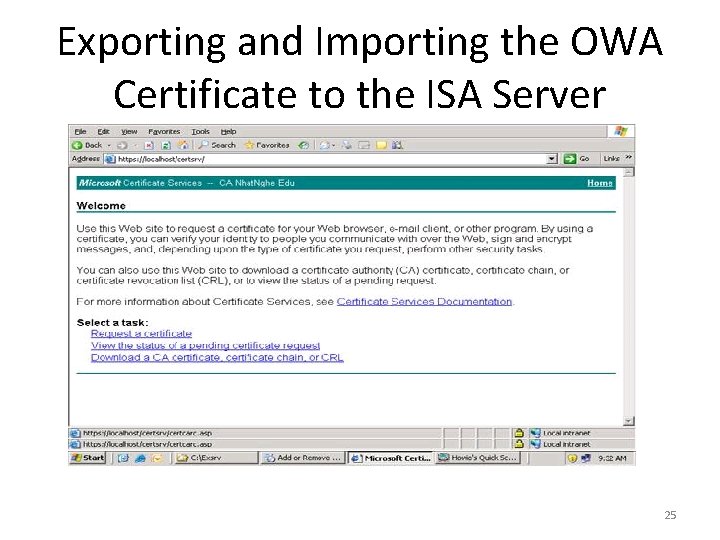720x540 pixels.
Task: Click the Start button on the taskbar
Action: [x=88, y=458]
